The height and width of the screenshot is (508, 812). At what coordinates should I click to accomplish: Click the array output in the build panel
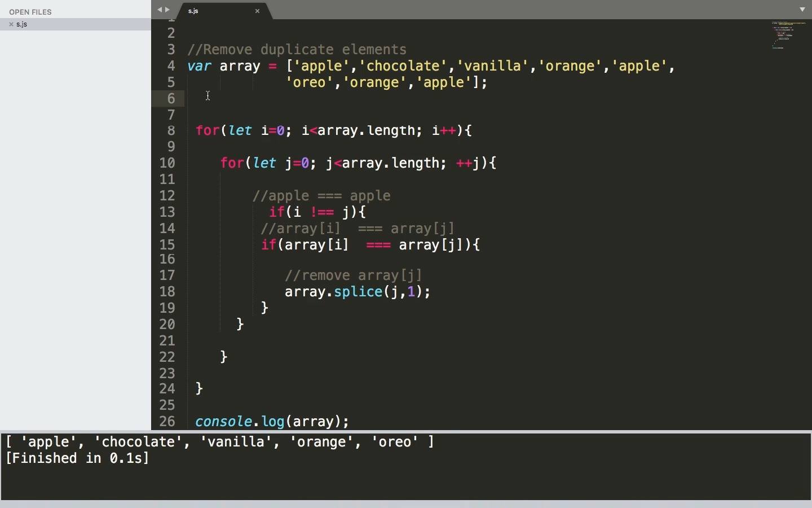220,442
